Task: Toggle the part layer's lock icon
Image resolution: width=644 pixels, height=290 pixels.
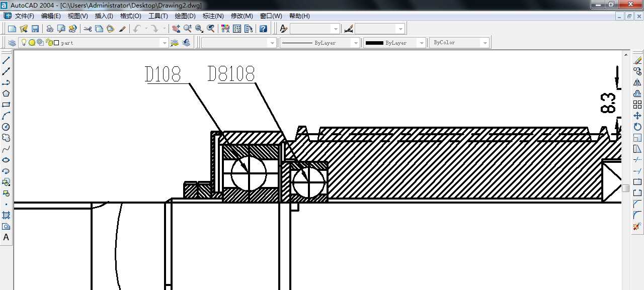Action: (49, 43)
